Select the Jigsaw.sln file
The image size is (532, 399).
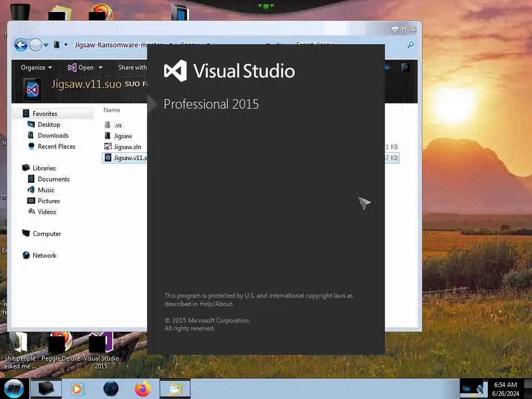pyautogui.click(x=128, y=147)
